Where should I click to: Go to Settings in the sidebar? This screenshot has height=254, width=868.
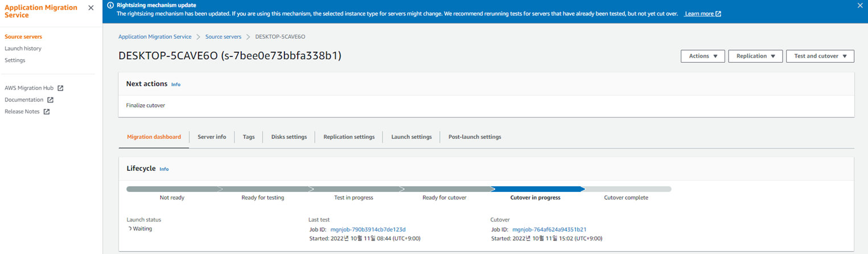(15, 60)
